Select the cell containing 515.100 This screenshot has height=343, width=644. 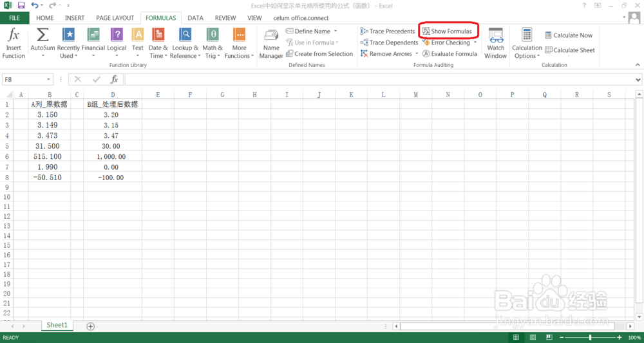coord(50,156)
